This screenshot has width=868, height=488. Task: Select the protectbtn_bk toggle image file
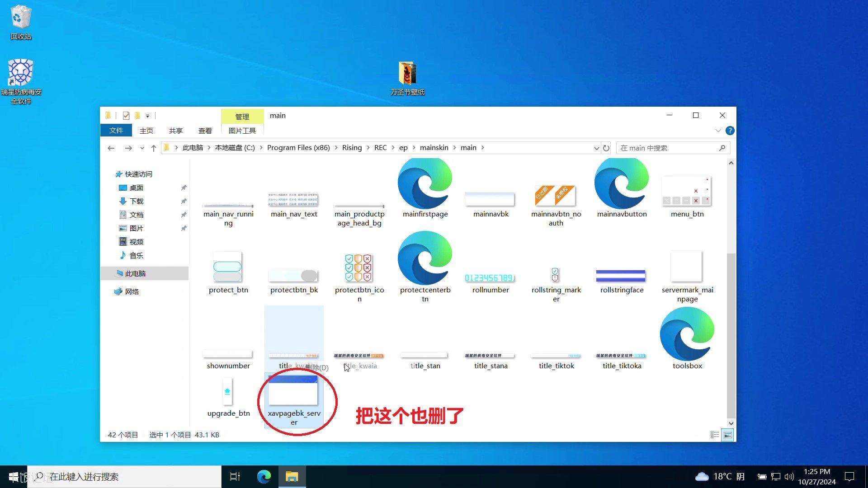(x=293, y=276)
